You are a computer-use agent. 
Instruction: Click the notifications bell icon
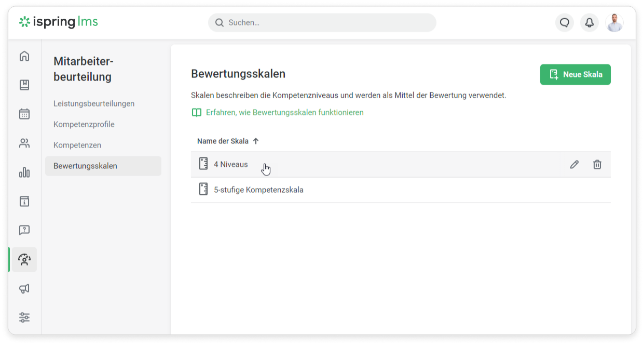click(x=590, y=23)
